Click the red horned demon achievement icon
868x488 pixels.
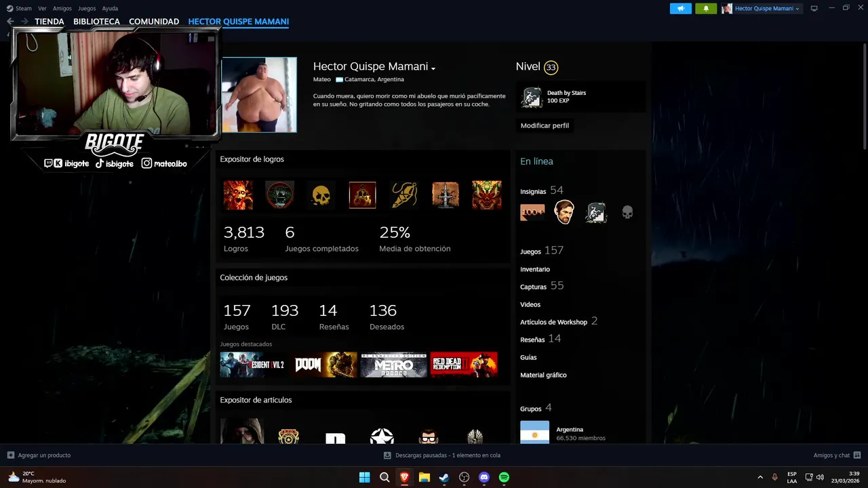click(x=487, y=195)
